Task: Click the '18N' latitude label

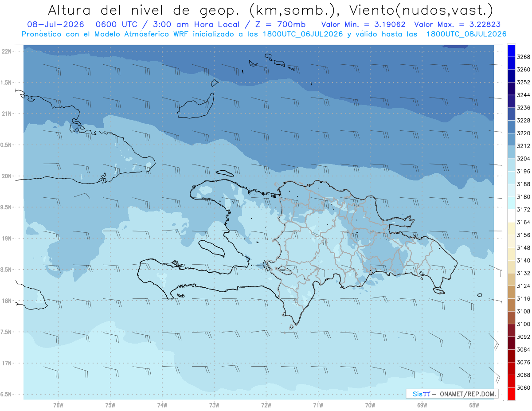Action: tap(7, 301)
